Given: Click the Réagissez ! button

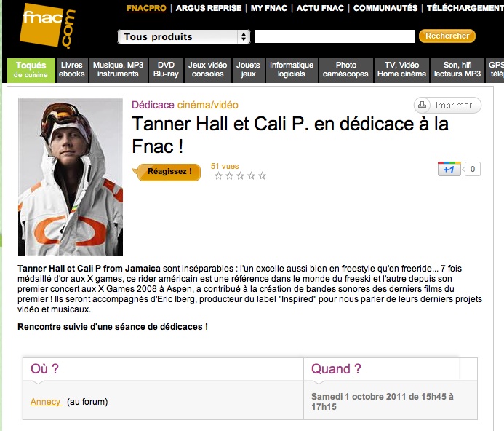Looking at the screenshot, I should pos(167,172).
